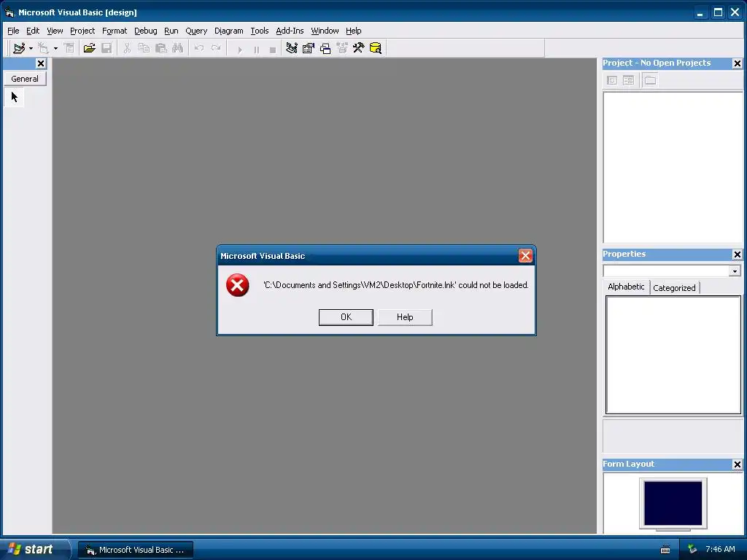Open the Debug menu
747x560 pixels.
pos(146,31)
